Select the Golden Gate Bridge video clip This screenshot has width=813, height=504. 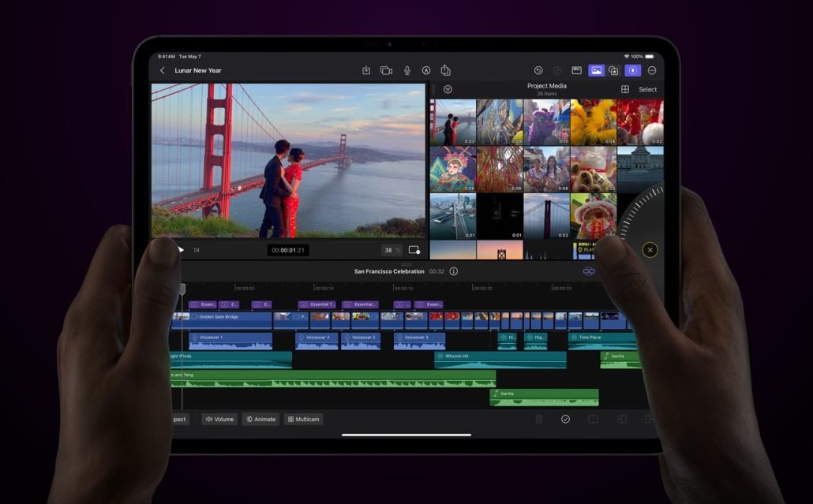pos(222,320)
